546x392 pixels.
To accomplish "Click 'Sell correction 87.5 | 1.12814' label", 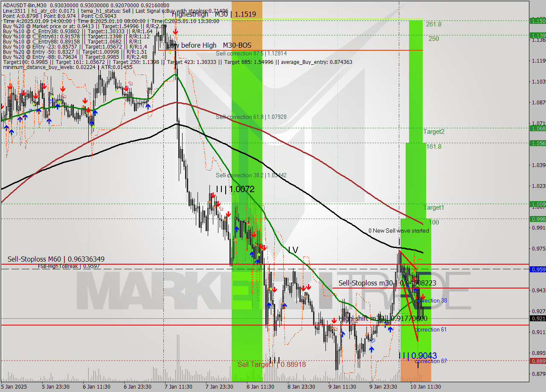I will (x=251, y=53).
